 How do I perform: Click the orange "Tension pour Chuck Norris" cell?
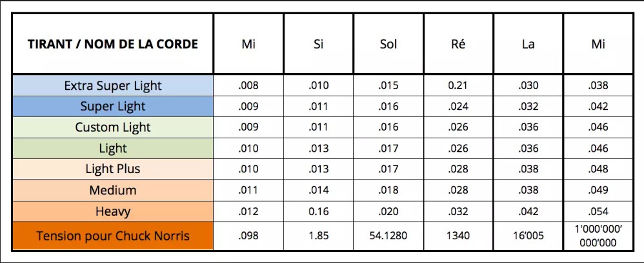[113, 236]
